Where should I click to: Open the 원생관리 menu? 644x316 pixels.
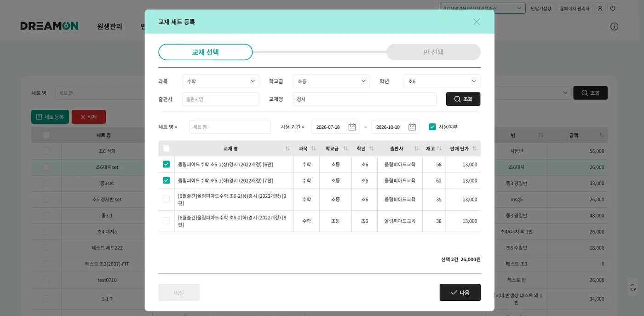tap(109, 26)
